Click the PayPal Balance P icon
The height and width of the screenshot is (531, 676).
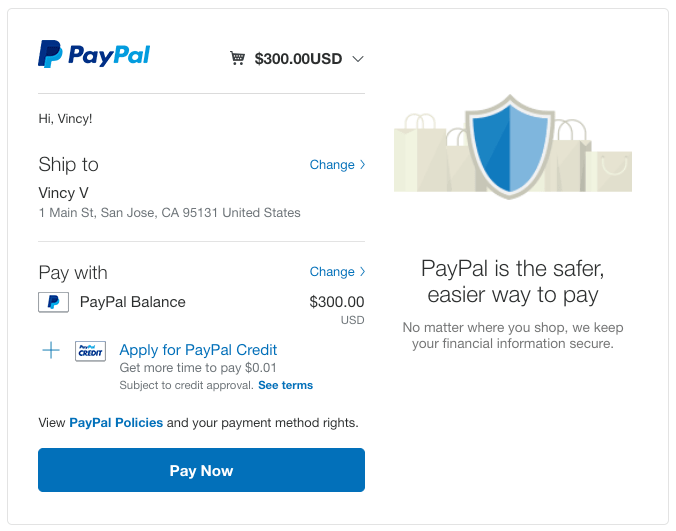53,302
